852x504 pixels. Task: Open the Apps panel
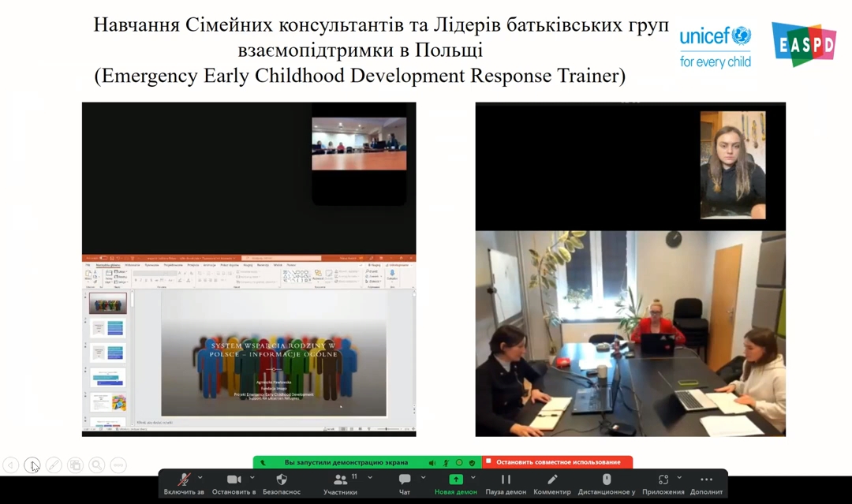click(663, 480)
